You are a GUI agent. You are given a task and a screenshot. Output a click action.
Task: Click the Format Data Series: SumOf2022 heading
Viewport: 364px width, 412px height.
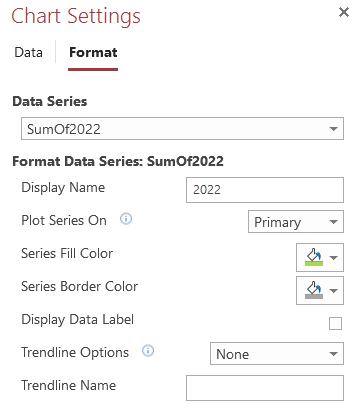(x=118, y=162)
